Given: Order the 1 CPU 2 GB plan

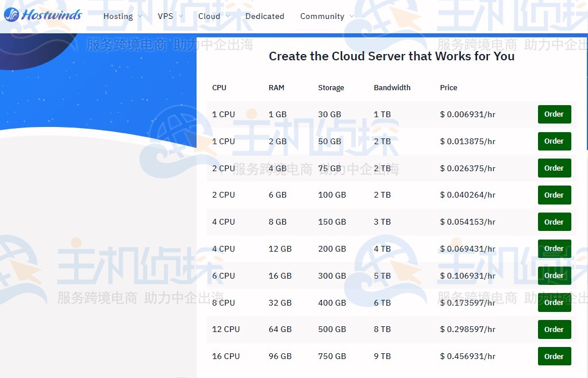Looking at the screenshot, I should [554, 141].
